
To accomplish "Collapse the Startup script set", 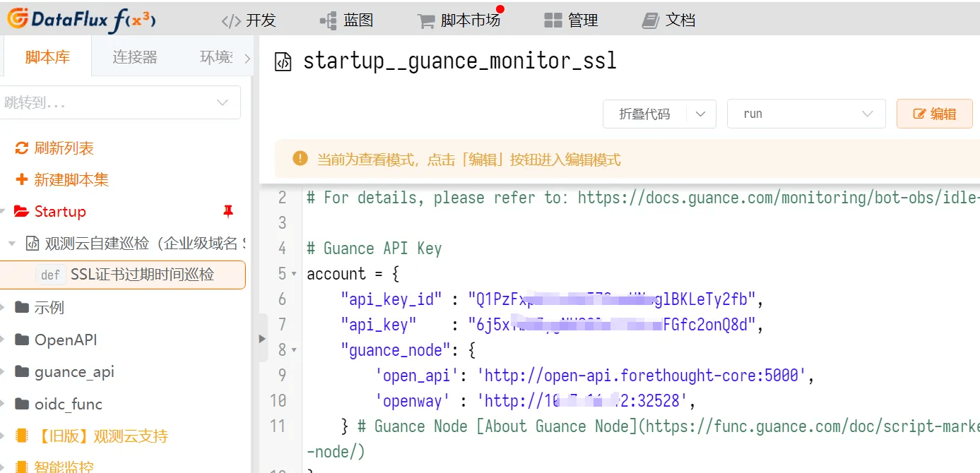I will [x=3, y=211].
